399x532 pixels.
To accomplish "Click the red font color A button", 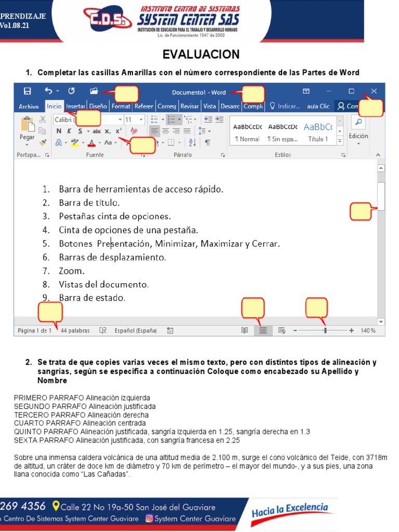I will [91, 143].
